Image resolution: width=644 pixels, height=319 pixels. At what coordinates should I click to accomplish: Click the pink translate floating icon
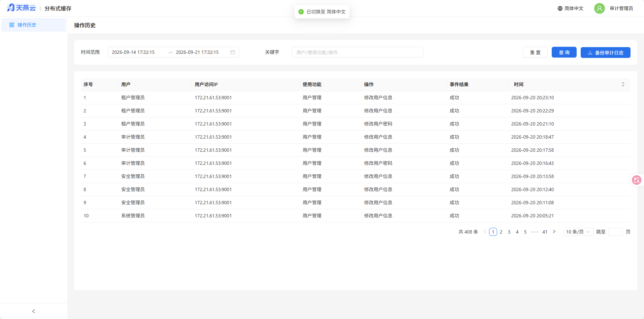coord(637,180)
